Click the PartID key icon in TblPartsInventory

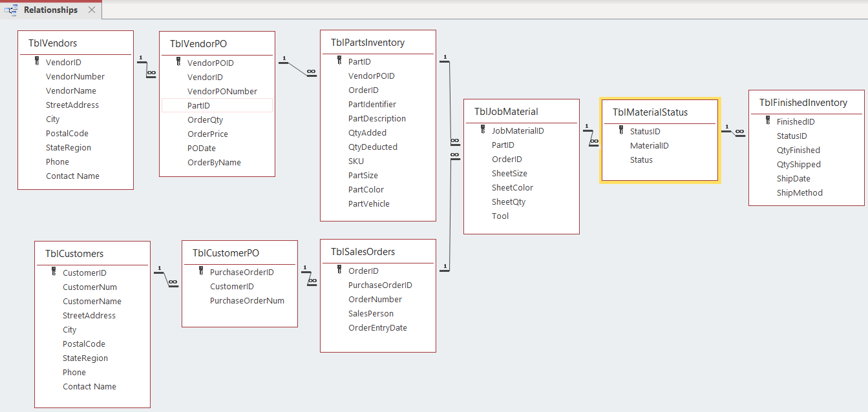[x=339, y=61]
